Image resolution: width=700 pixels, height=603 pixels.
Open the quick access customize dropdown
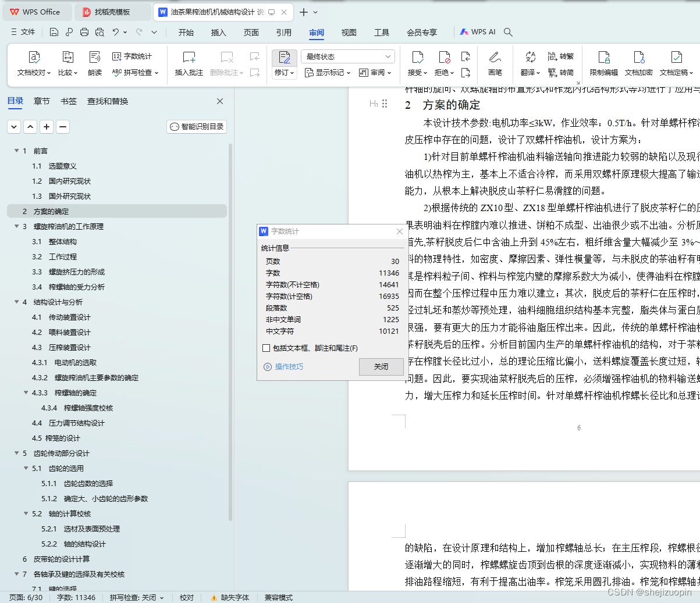coord(154,32)
